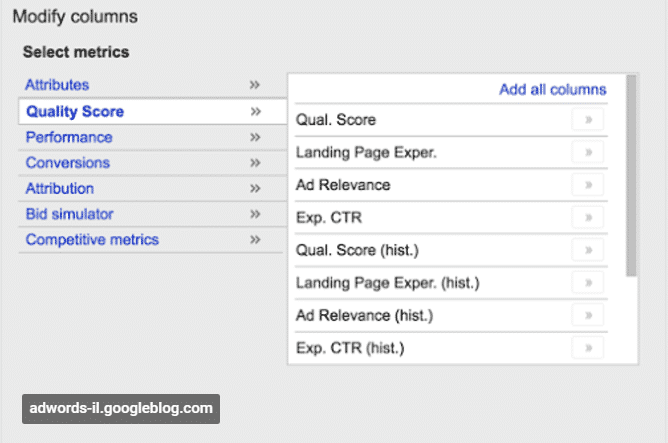This screenshot has height=443, width=668.
Task: Expand the Bid simulator chevron
Action: point(255,214)
